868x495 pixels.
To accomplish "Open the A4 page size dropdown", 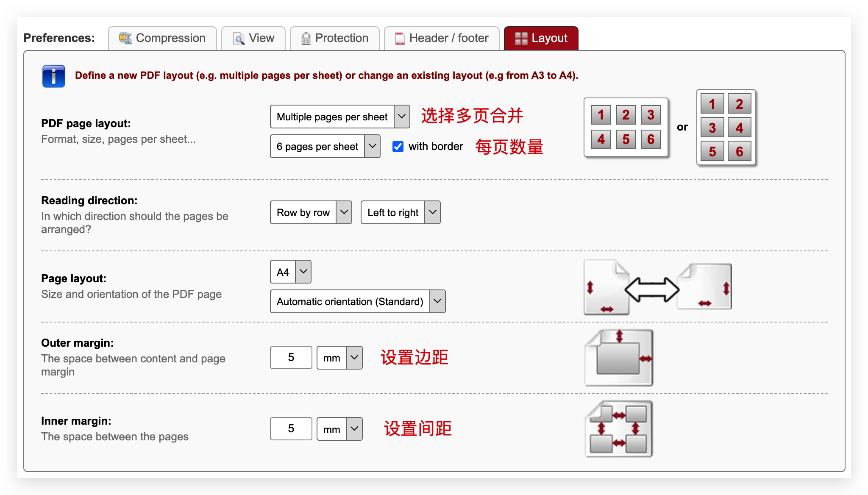I will [x=290, y=272].
